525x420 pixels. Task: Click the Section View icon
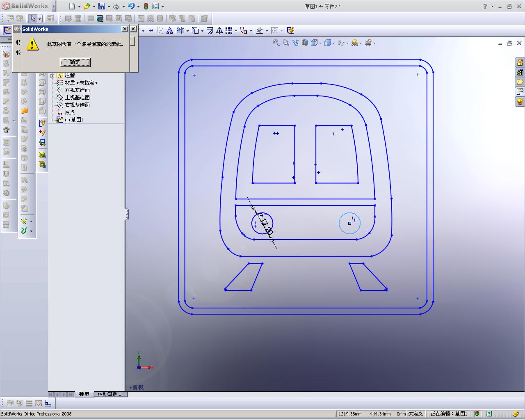point(305,43)
